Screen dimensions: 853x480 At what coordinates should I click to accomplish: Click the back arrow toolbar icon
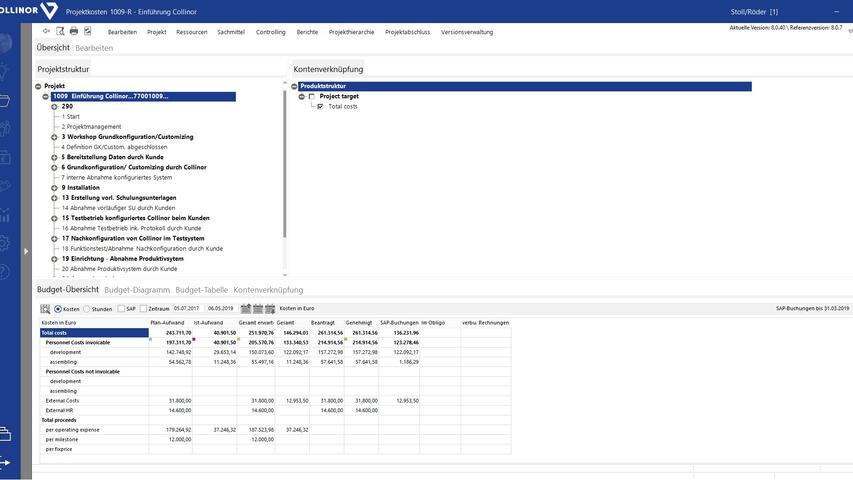[x=46, y=32]
